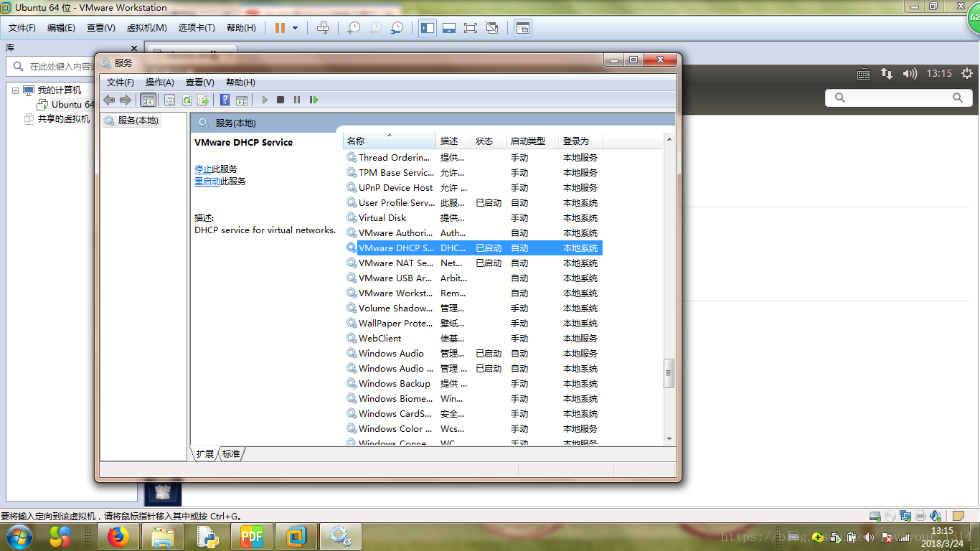The height and width of the screenshot is (551, 980).
Task: Open Ubuntu system gear menu in VM
Action: 967,73
